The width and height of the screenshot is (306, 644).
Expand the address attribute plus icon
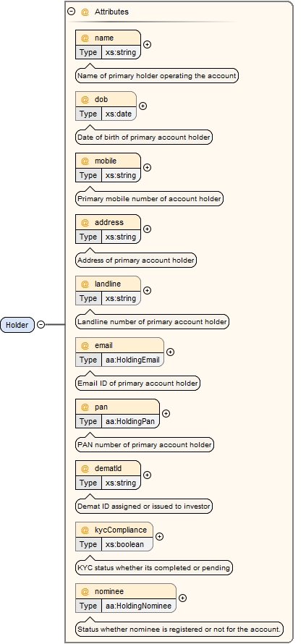pos(147,229)
